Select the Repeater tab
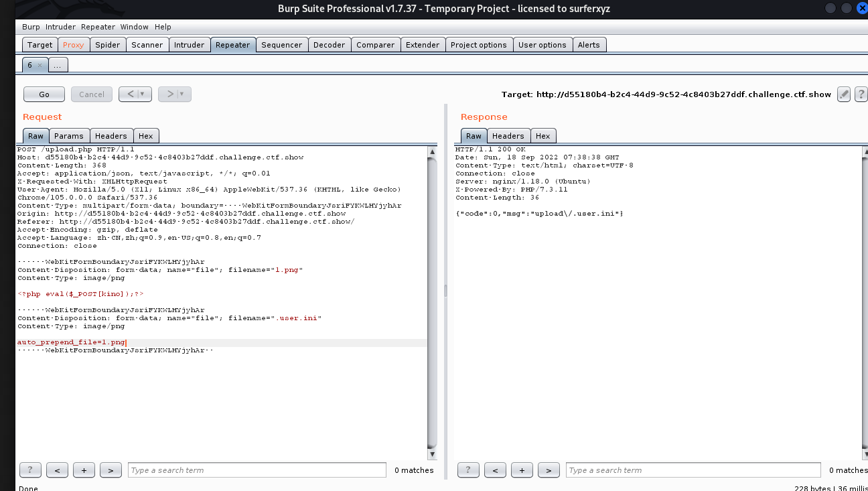 233,45
